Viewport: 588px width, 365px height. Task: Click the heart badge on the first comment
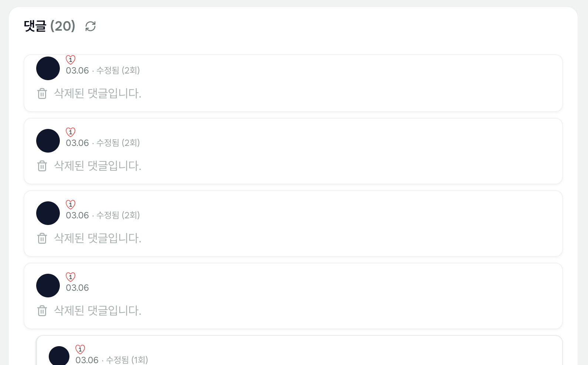71,59
